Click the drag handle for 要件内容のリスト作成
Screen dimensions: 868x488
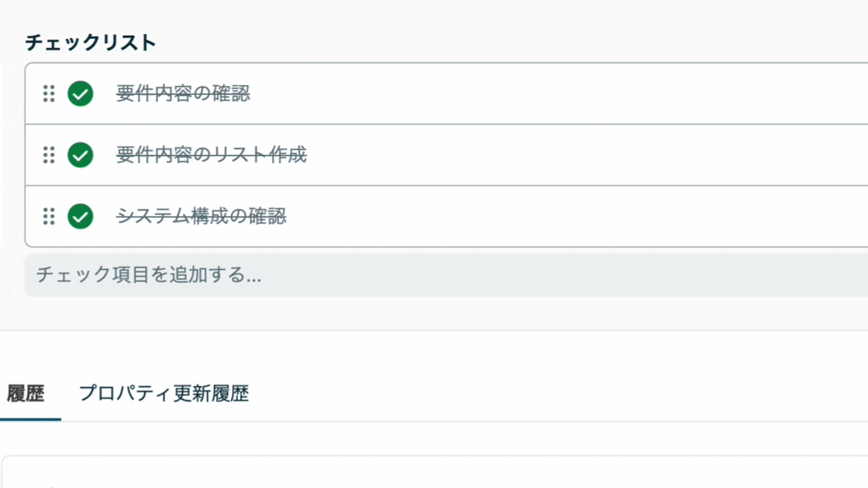(x=49, y=155)
